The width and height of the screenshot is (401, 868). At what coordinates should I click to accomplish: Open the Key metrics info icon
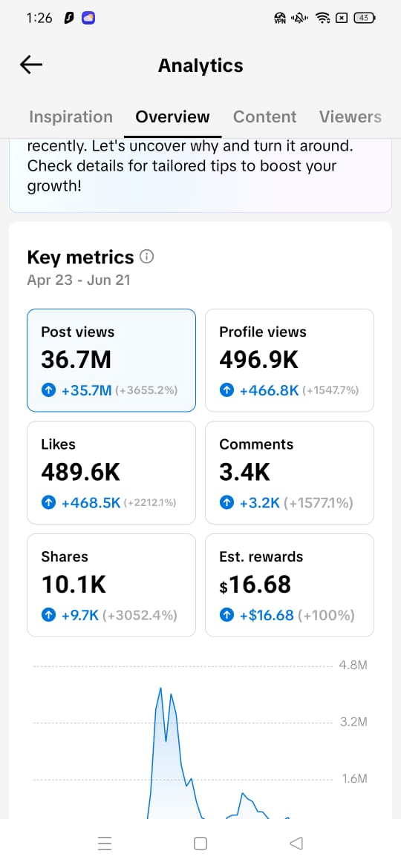(x=147, y=257)
